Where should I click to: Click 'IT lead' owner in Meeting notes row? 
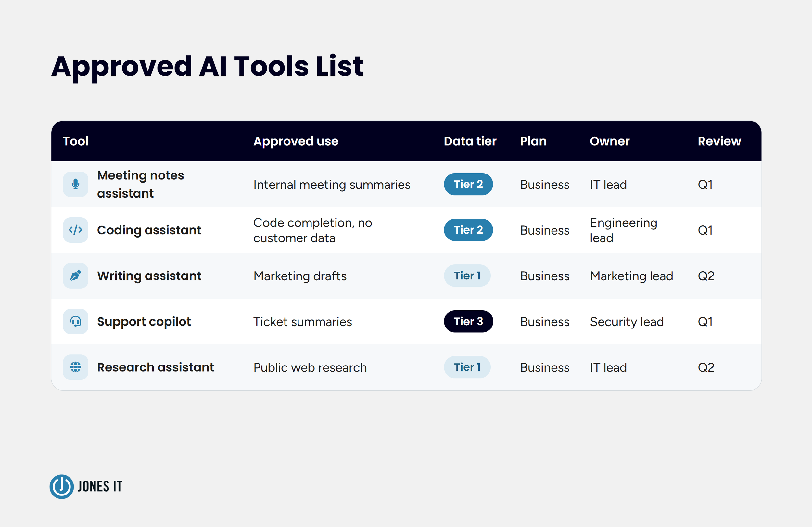pyautogui.click(x=608, y=185)
